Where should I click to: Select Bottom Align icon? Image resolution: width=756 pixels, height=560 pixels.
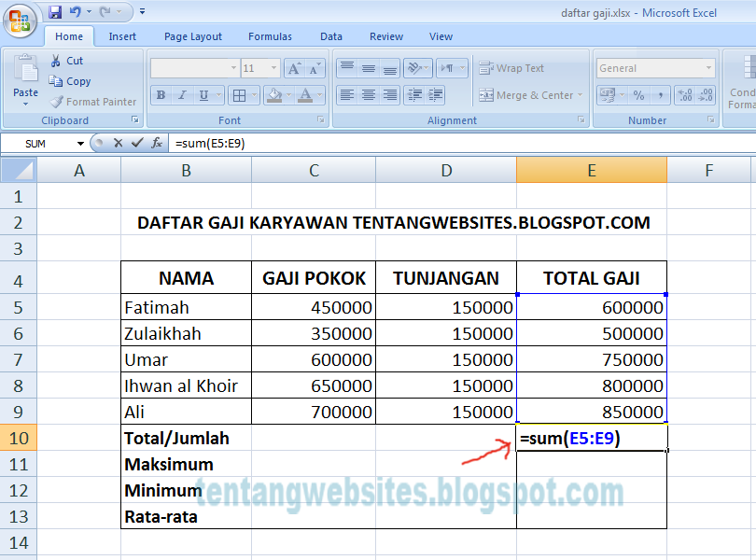pos(389,68)
